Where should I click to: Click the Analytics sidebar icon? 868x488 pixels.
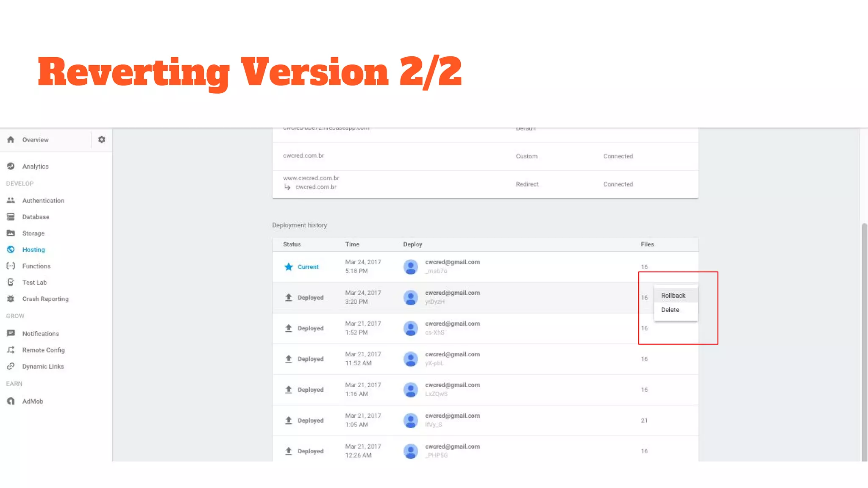(11, 166)
